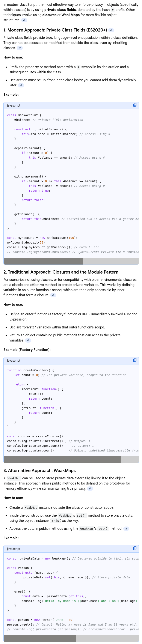Open the citation icon after "get() method."
This screenshot has height=644, width=142.
[127, 528]
